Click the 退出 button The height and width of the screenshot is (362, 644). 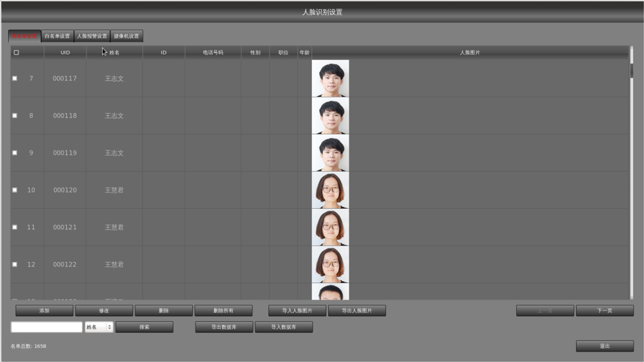[x=604, y=346]
